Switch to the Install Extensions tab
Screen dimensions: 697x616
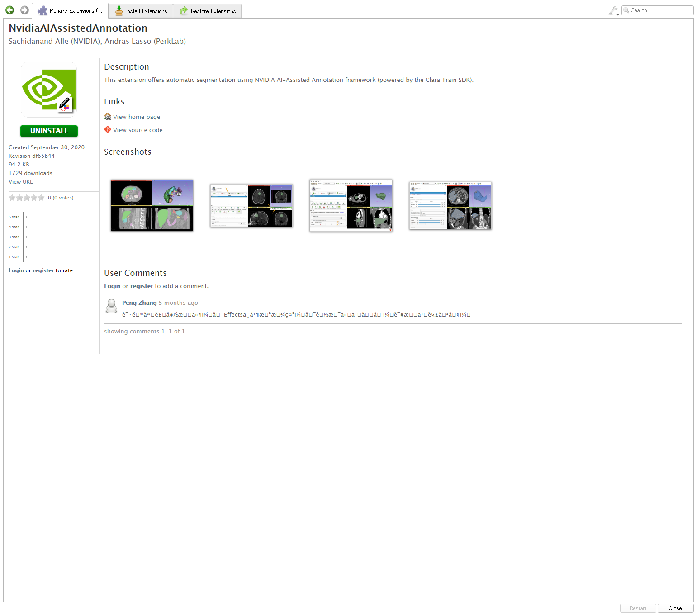click(x=141, y=11)
